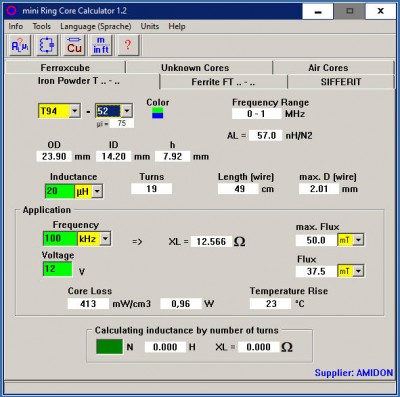The image size is (400, 397).
Task: Expand the max. Flux mT unit dropdown
Action: (x=358, y=240)
